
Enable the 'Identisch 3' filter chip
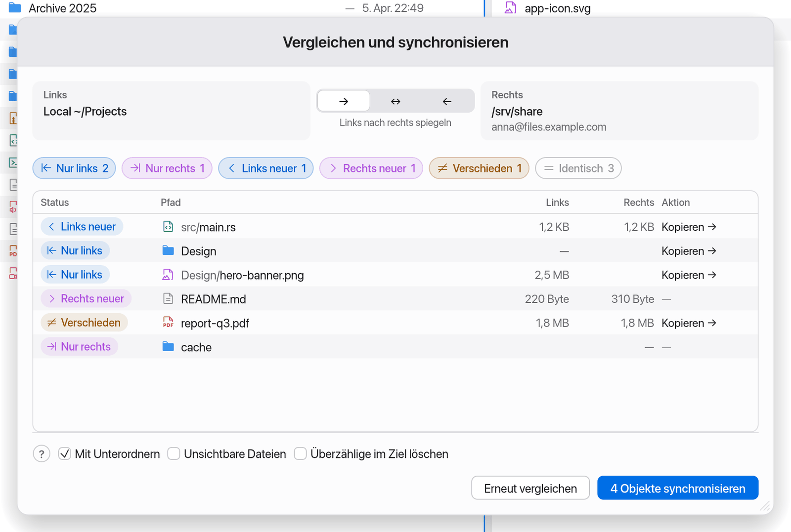578,168
